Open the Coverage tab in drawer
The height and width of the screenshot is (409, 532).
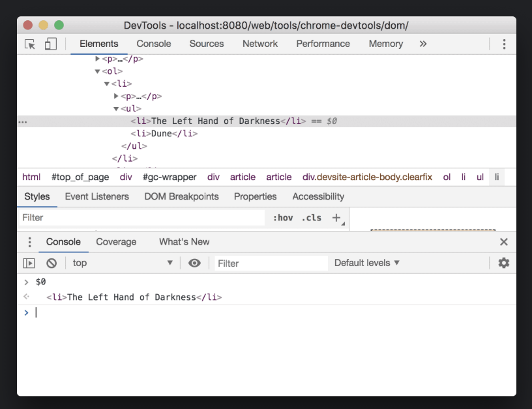116,241
